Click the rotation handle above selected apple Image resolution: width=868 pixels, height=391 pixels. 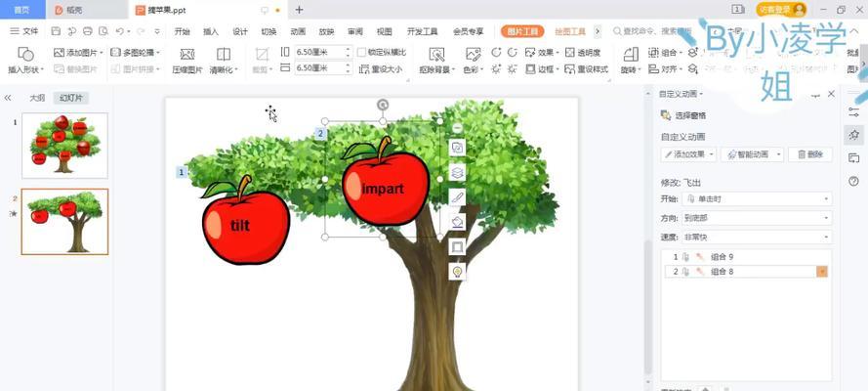point(383,105)
